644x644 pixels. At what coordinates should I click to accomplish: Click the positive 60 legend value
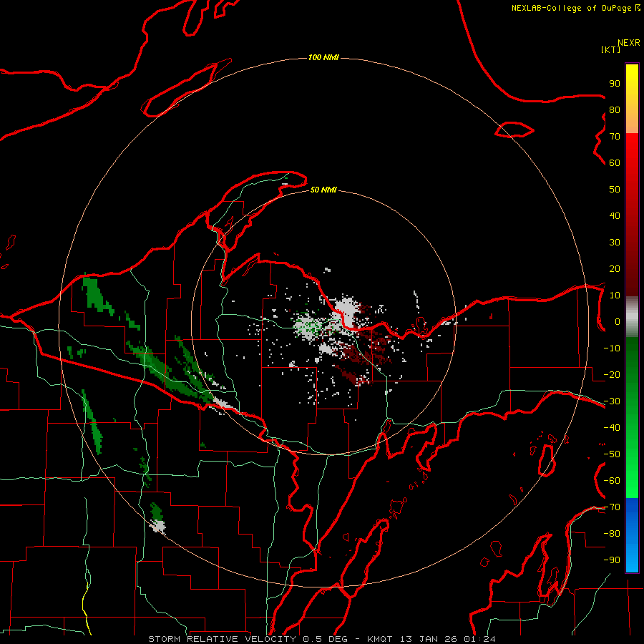pos(615,163)
